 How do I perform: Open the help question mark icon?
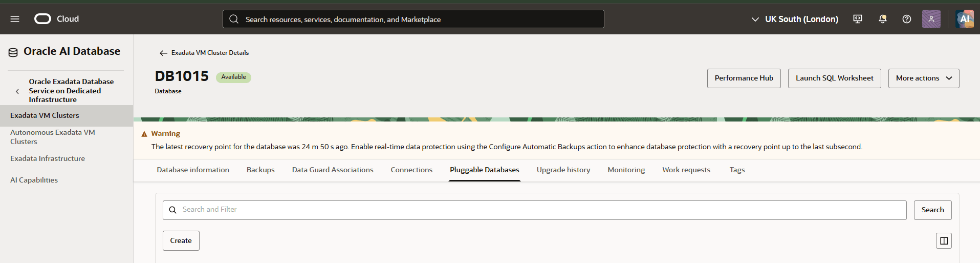click(x=907, y=19)
